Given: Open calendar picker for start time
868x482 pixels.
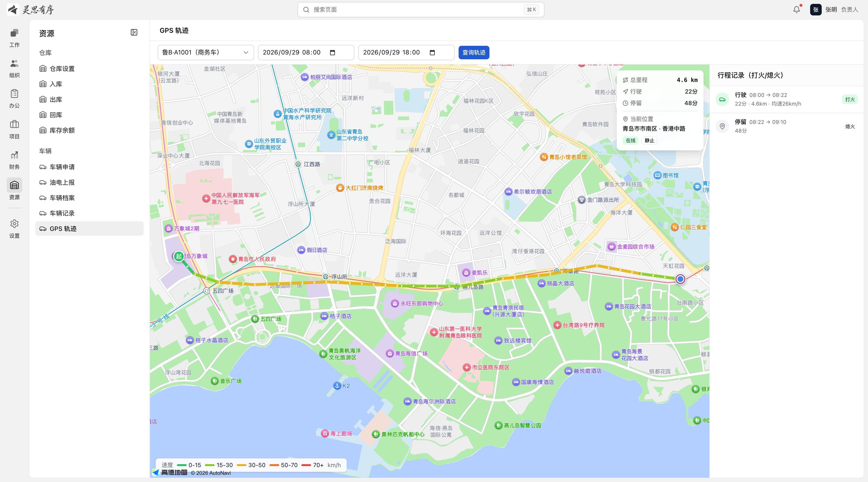Looking at the screenshot, I should (x=332, y=53).
